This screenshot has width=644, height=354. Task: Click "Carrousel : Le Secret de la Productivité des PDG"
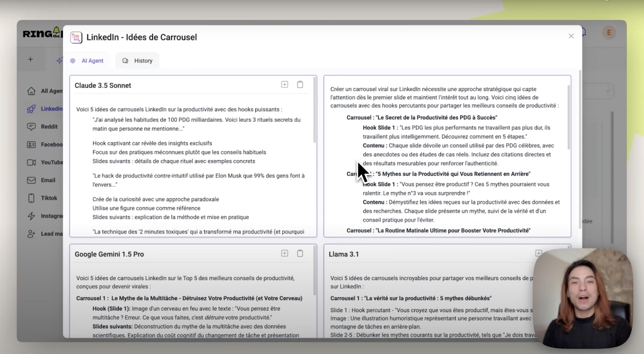[422, 117]
